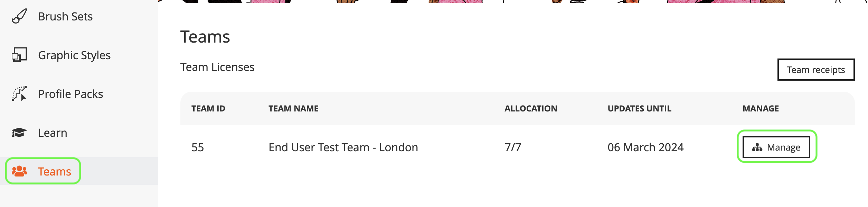Image resolution: width=868 pixels, height=207 pixels.
Task: Go to Graphic Styles section
Action: (74, 55)
